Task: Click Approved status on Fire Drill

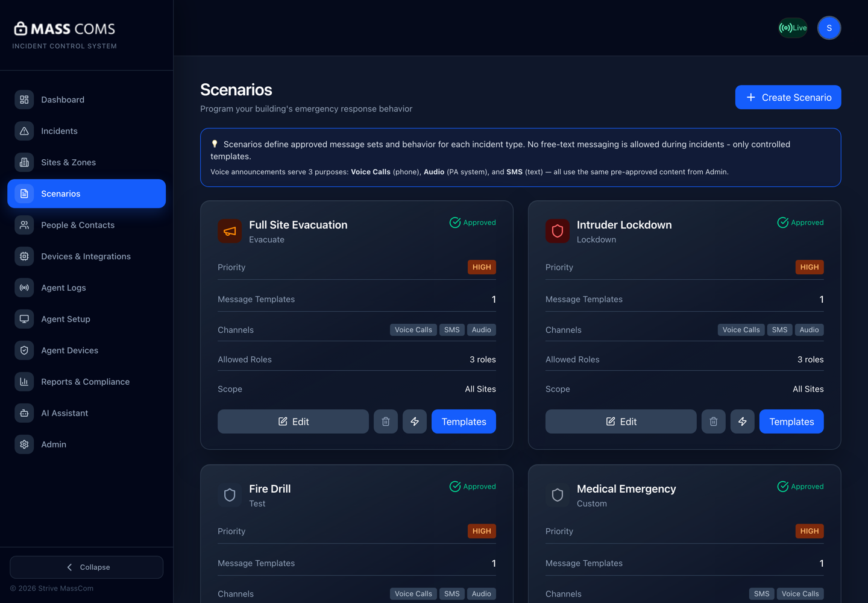Action: click(473, 487)
